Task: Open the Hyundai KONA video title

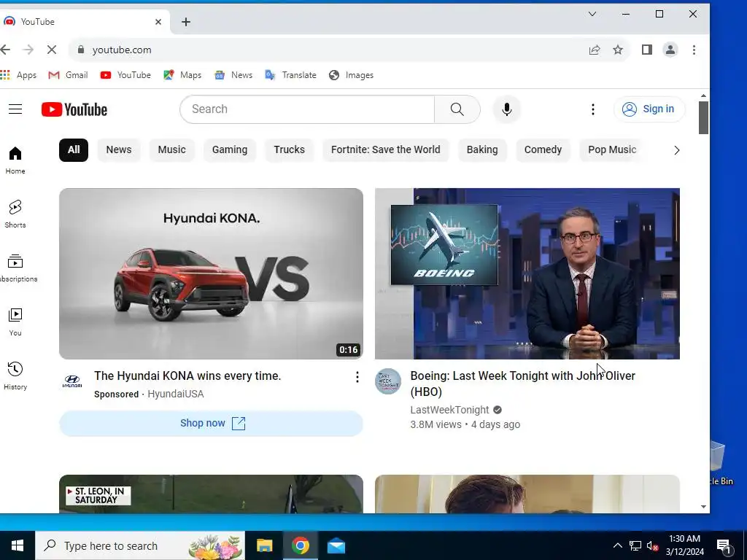Action: tap(187, 376)
